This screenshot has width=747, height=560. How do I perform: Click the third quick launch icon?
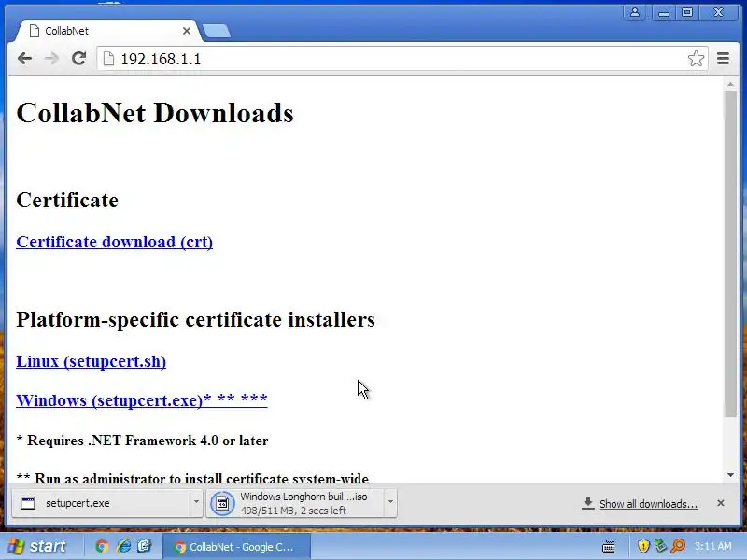click(144, 546)
